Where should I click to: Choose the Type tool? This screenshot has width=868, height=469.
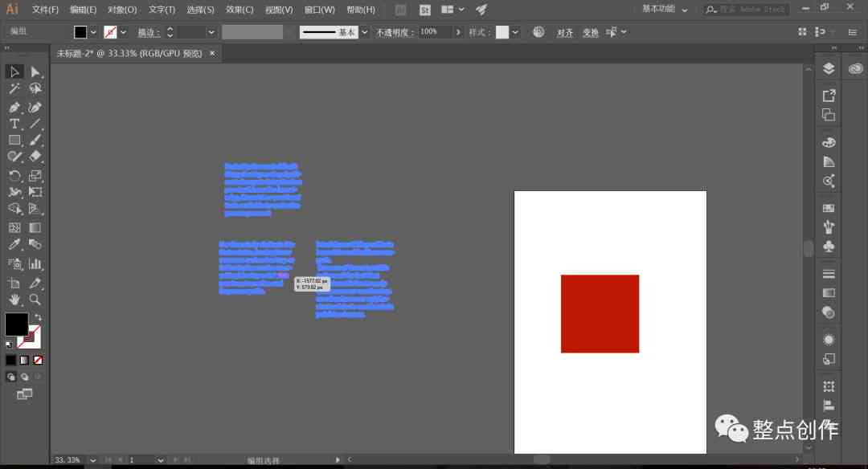pyautogui.click(x=14, y=124)
